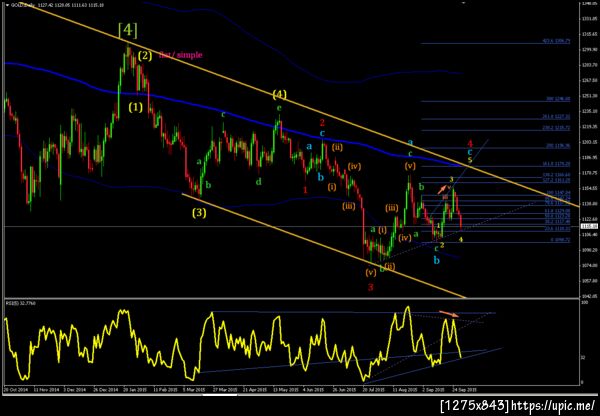Click the horizontal chart scrollbar thumb
600x416 pixels.
(x=219, y=395)
